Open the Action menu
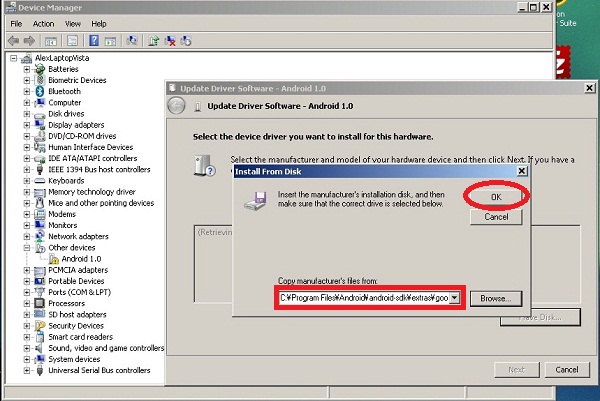The width and height of the screenshot is (600, 401). tap(43, 24)
